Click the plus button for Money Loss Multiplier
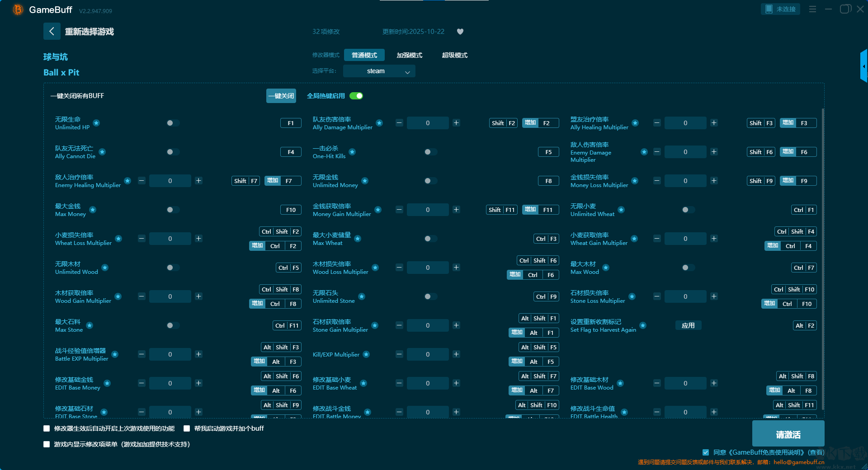The width and height of the screenshot is (868, 470). (714, 181)
